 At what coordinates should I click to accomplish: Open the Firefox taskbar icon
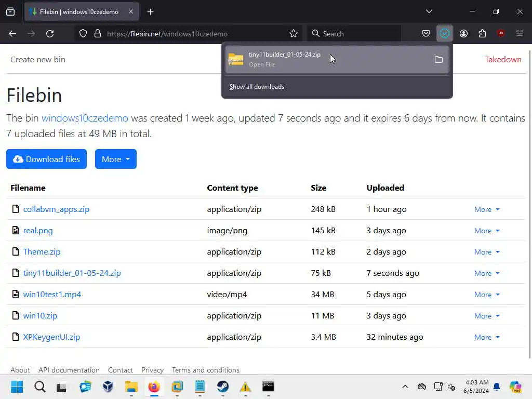point(154,387)
